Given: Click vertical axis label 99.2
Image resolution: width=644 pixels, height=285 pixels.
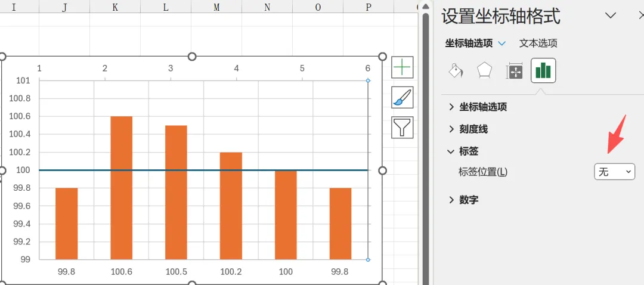Looking at the screenshot, I should click(x=21, y=241).
